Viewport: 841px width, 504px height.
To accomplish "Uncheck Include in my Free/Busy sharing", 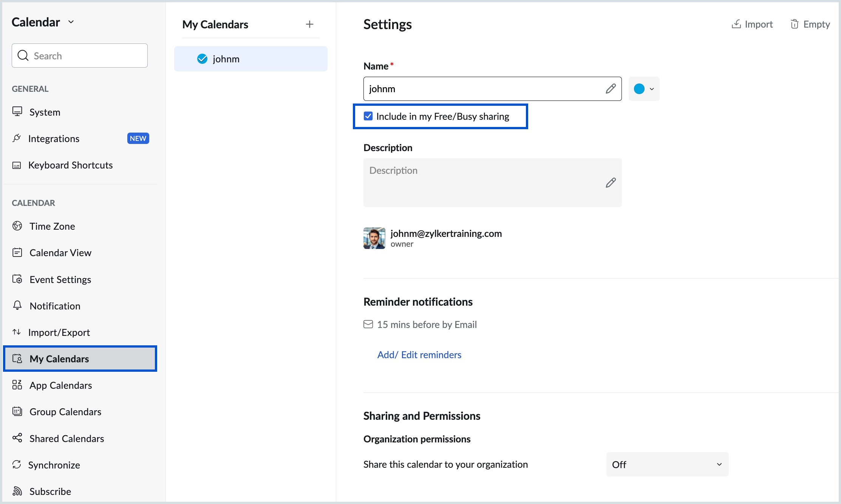I will click(368, 116).
